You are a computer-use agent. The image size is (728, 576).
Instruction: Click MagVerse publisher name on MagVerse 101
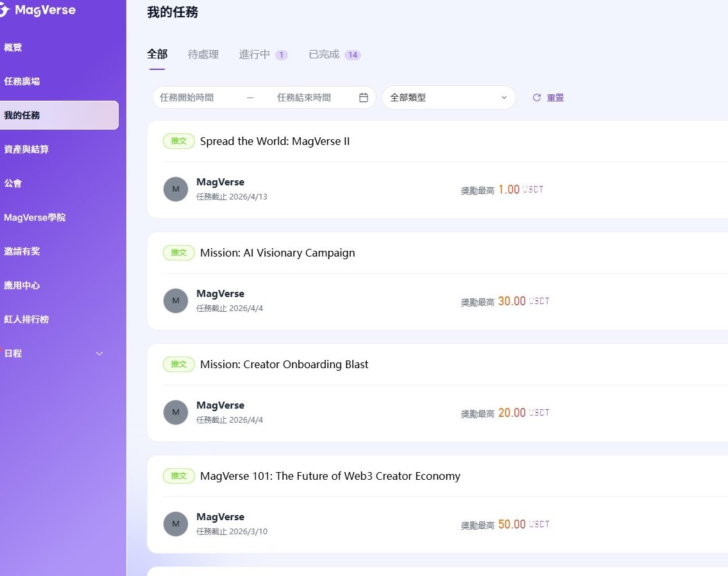[x=221, y=516]
